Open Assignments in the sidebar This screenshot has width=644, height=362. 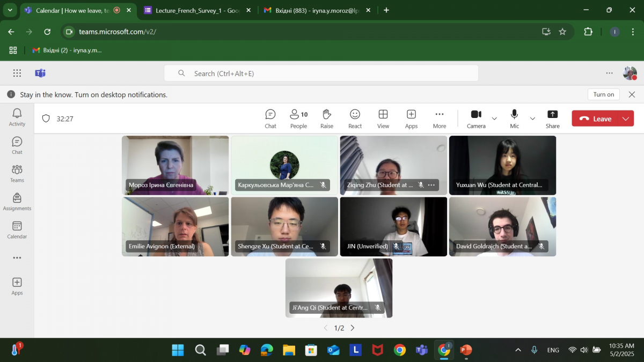[17, 202]
